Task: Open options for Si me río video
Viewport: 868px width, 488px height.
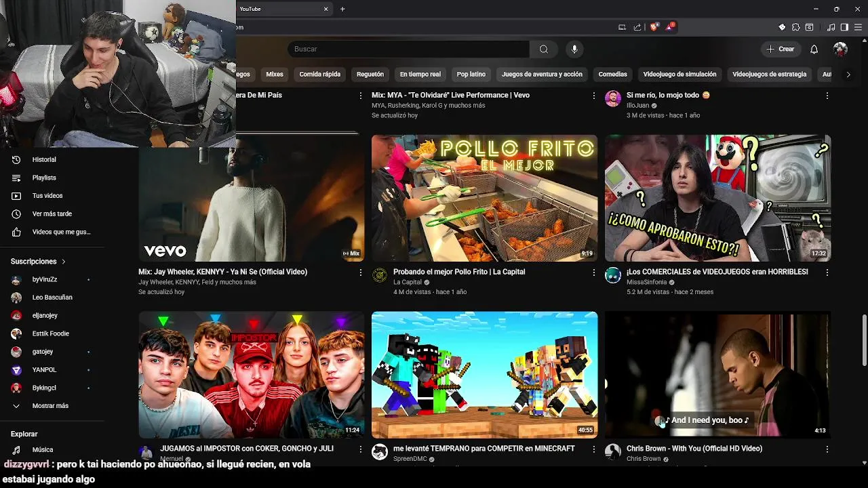Action: [827, 96]
